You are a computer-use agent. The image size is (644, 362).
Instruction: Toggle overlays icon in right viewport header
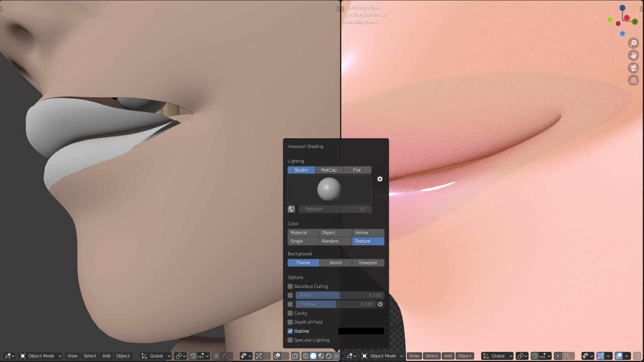point(619,356)
